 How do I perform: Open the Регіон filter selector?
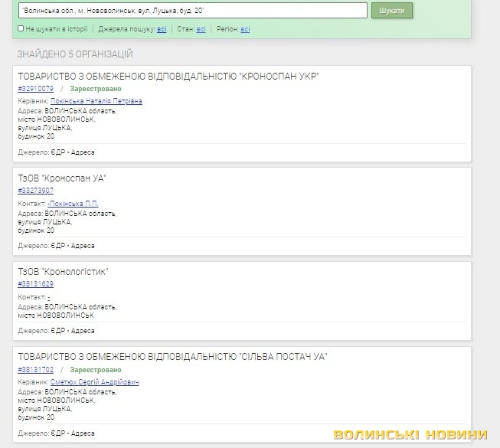[x=245, y=29]
